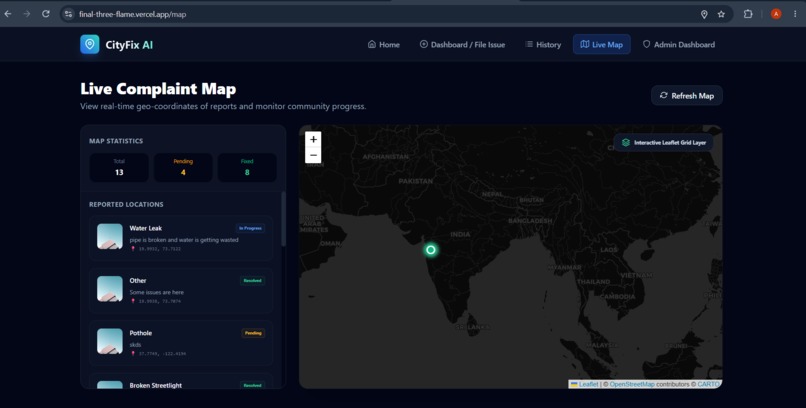Click the Other report thumbnail image
Image resolution: width=806 pixels, height=408 pixels.
click(110, 289)
